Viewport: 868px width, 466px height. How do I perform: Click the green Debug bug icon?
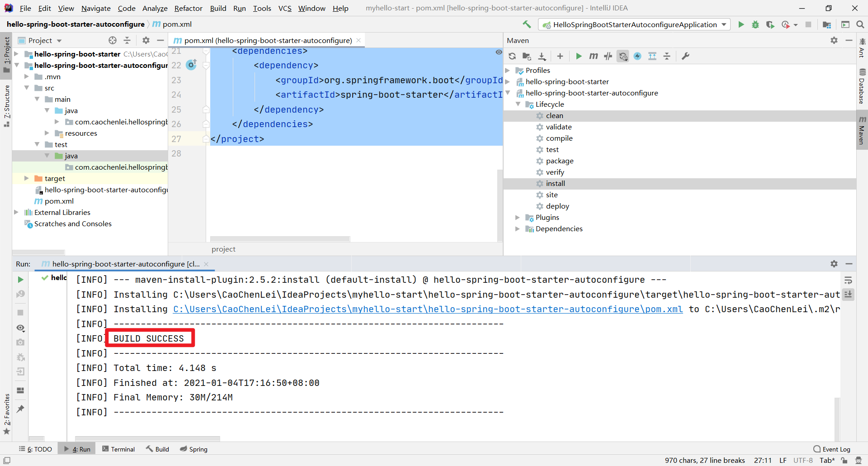point(755,24)
